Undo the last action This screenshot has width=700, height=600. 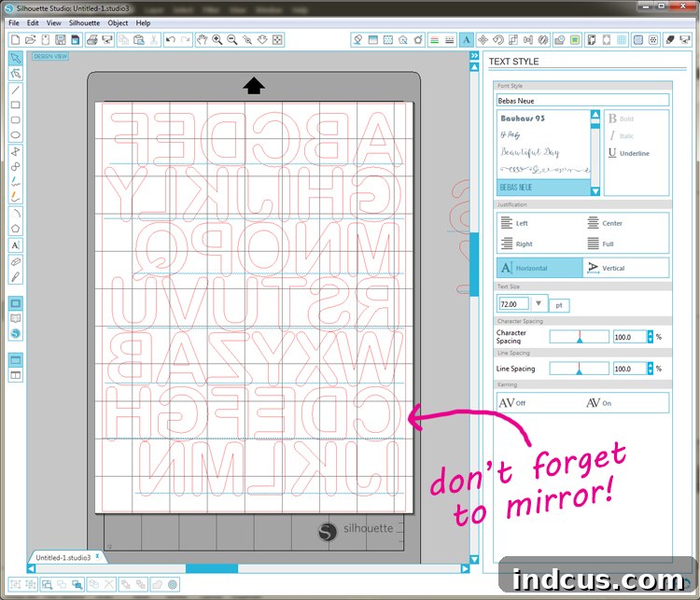(170, 40)
